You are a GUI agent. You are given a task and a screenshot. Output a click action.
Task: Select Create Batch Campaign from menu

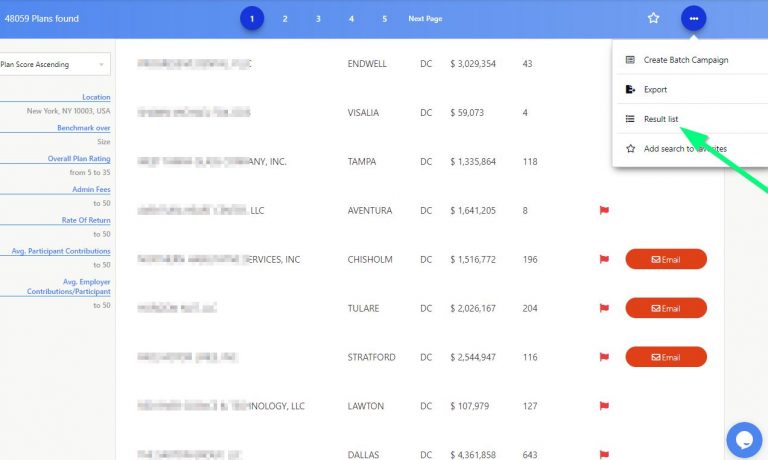[685, 60]
